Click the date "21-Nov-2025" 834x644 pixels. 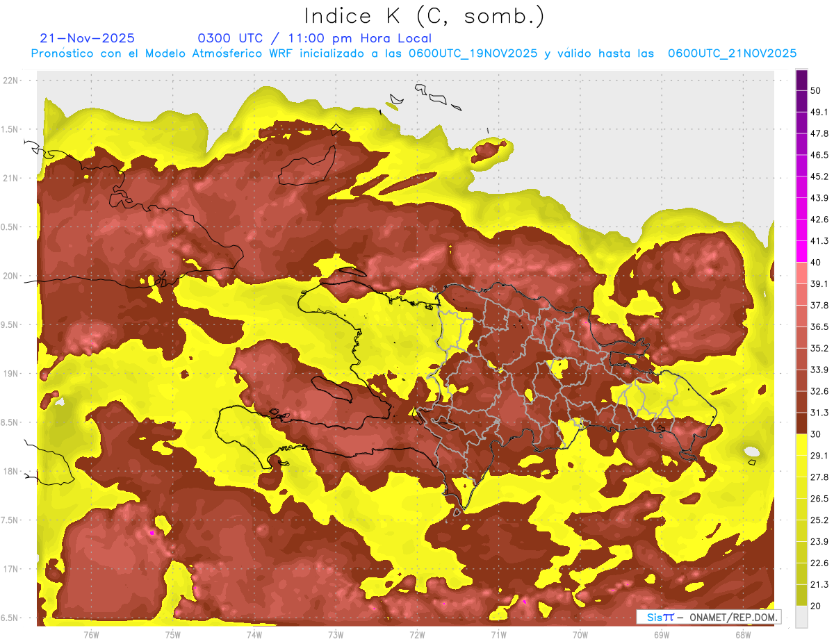coord(88,38)
